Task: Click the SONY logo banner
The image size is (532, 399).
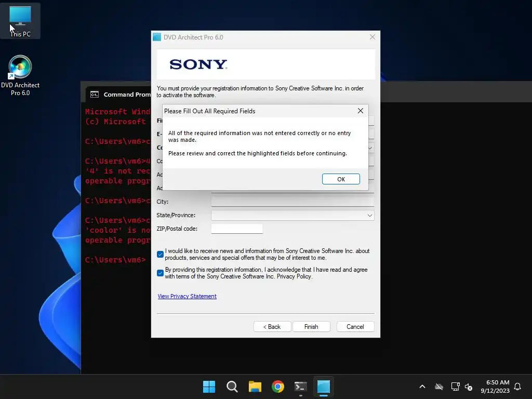Action: pos(266,64)
